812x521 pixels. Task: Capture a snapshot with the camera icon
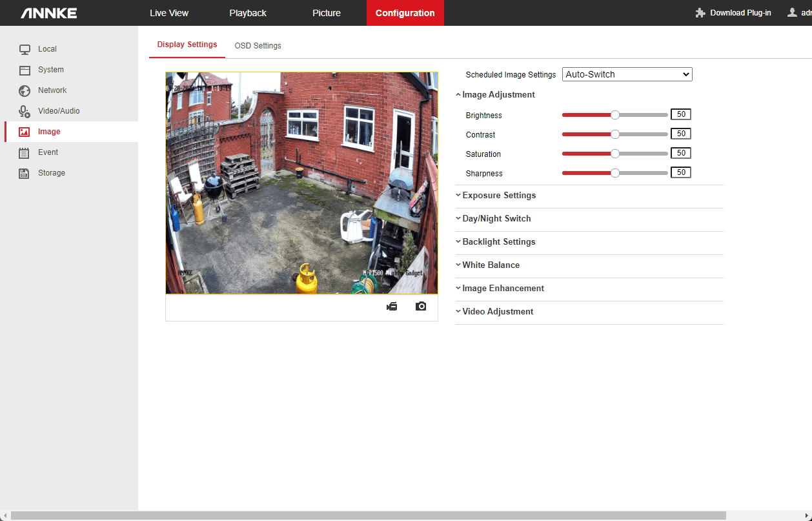[421, 307]
